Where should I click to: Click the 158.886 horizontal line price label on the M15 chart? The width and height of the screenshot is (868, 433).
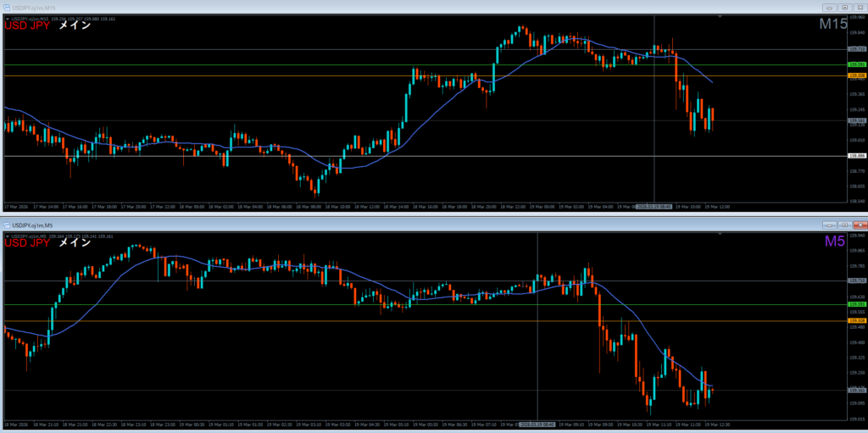[856, 156]
